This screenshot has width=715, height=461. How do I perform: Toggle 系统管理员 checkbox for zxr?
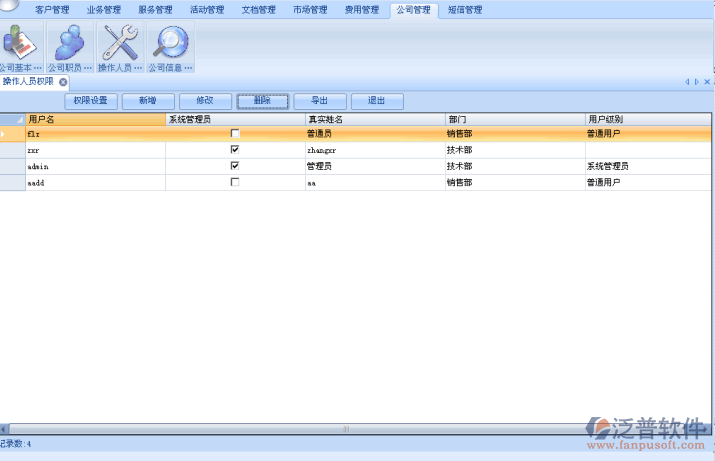pos(235,150)
